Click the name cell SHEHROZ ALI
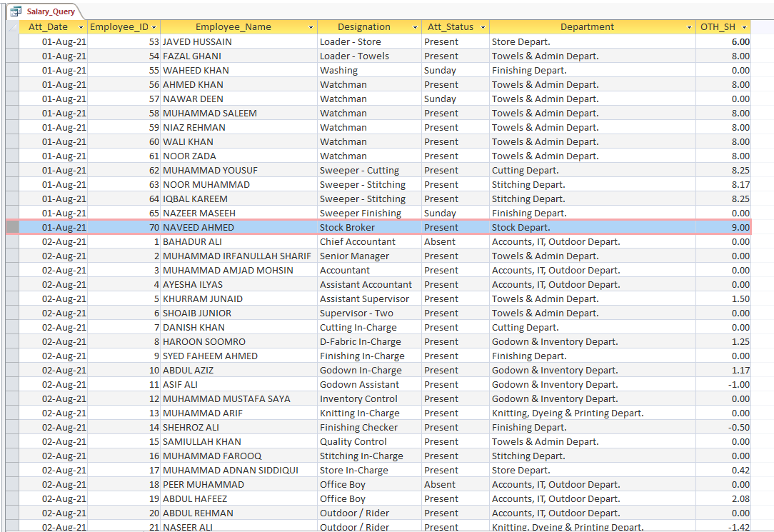Viewport: 774px width, 532px height. coord(239,428)
